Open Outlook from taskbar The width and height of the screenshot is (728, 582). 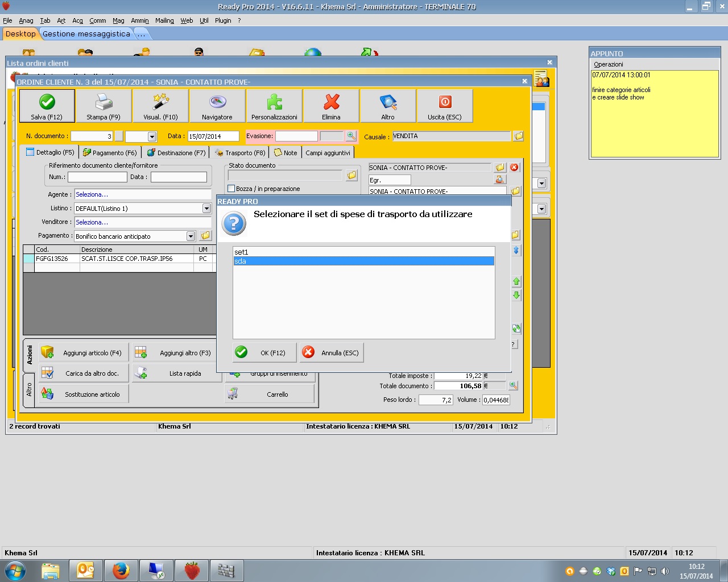[x=85, y=571]
